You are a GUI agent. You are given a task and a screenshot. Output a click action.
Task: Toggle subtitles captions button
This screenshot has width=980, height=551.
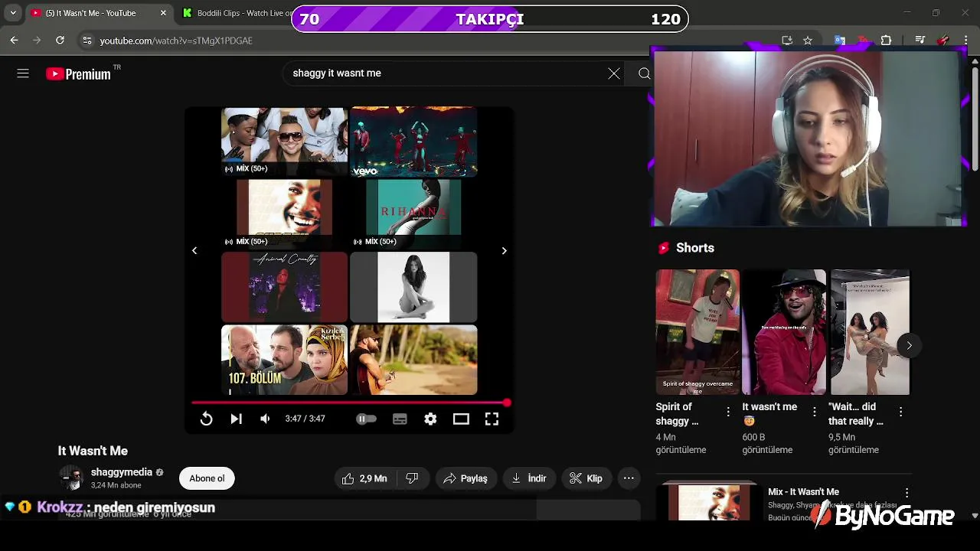(400, 419)
